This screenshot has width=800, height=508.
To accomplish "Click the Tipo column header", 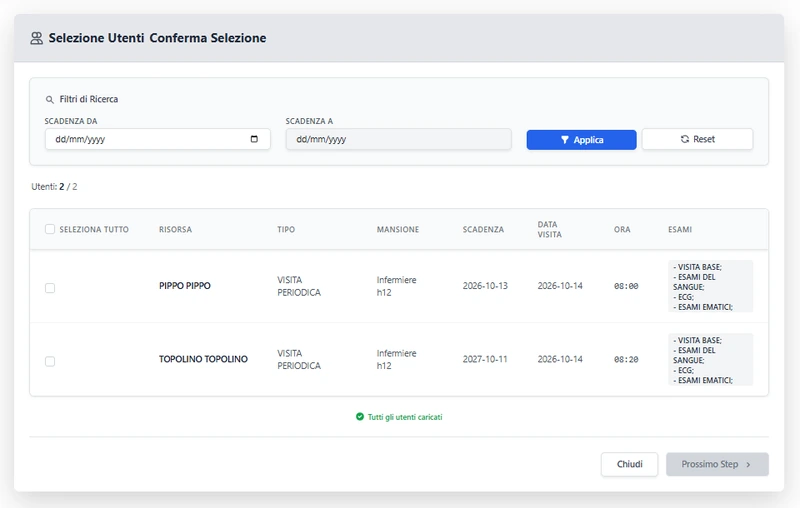I will tap(286, 230).
